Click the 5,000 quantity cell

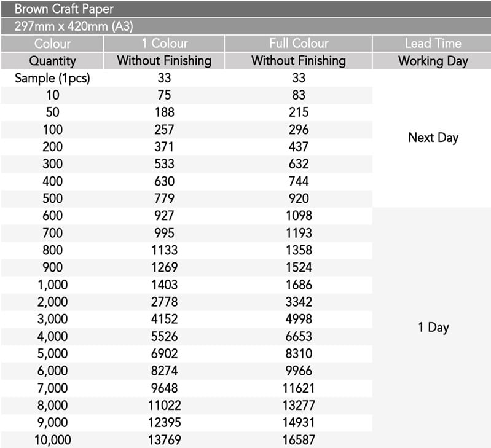pos(53,353)
